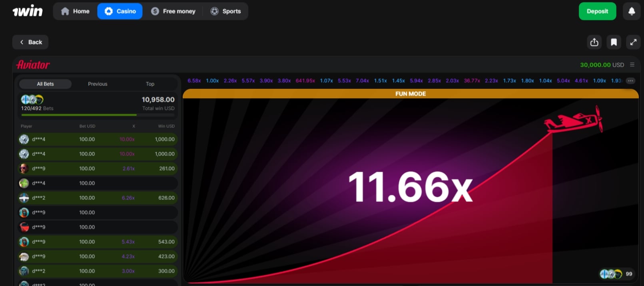
Task: Click the avatar in the 4.23x row
Action: (x=24, y=256)
